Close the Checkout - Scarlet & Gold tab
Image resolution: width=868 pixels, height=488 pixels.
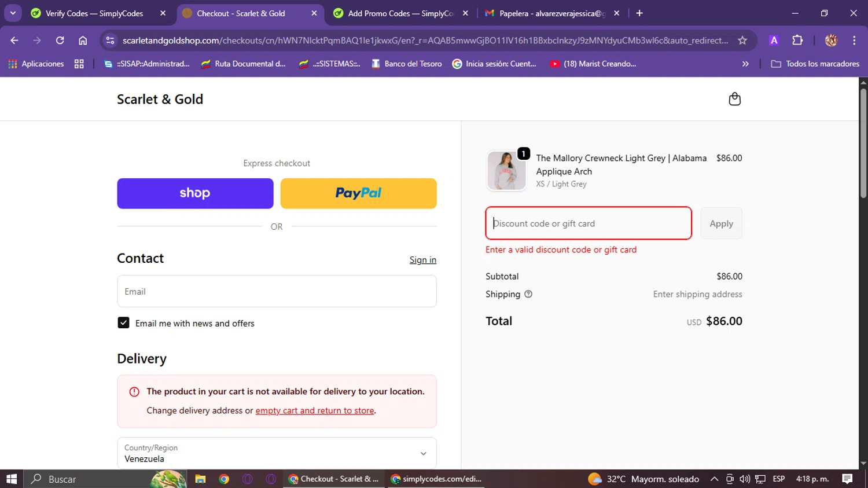click(314, 13)
